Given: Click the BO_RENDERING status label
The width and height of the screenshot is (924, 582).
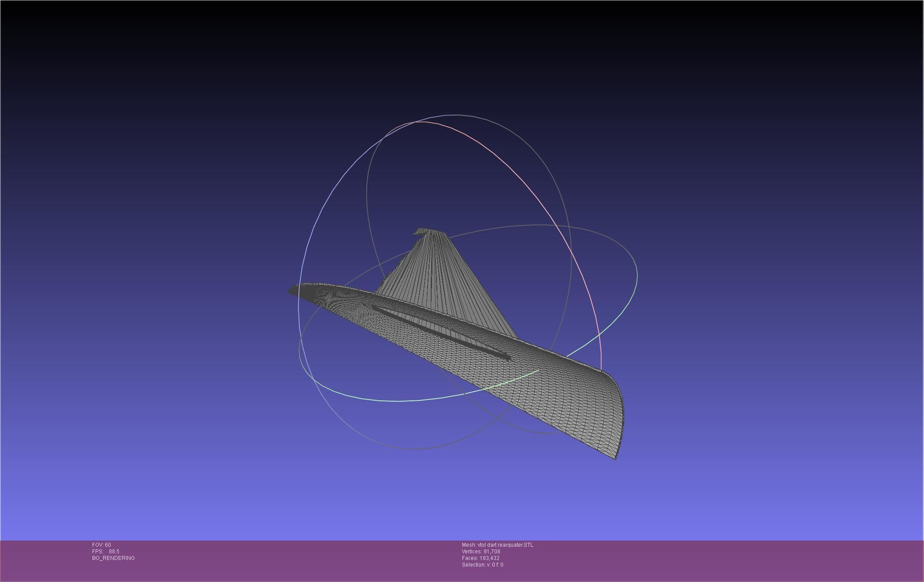Looking at the screenshot, I should 113,558.
